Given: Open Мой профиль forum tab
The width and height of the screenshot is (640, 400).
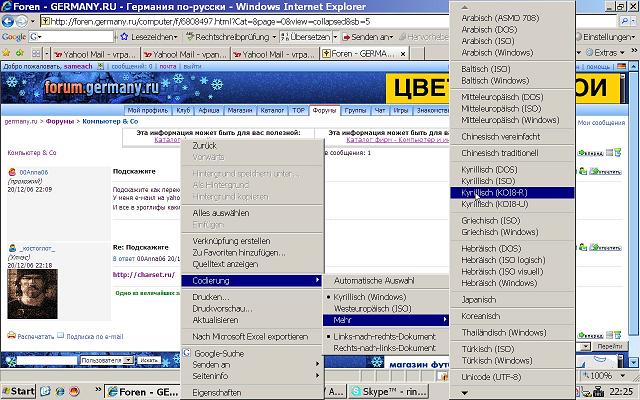Looking at the screenshot, I should coord(147,110).
